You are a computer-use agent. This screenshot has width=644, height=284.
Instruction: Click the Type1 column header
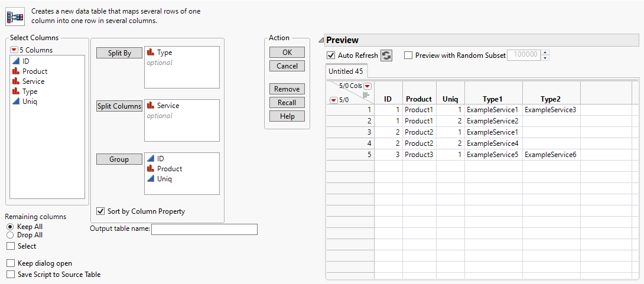tap(493, 99)
